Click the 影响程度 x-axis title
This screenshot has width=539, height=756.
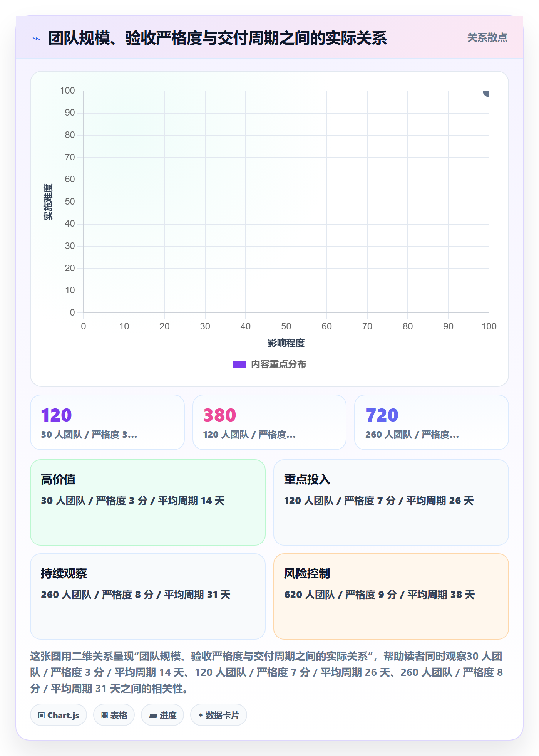pyautogui.click(x=286, y=343)
